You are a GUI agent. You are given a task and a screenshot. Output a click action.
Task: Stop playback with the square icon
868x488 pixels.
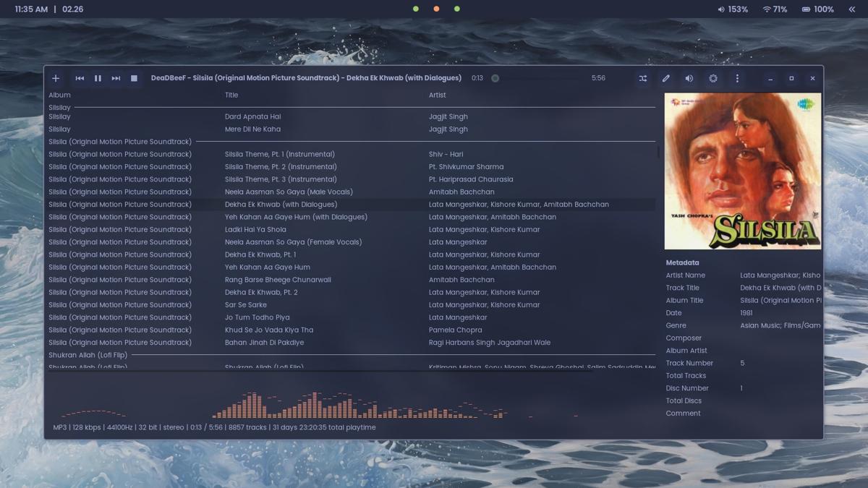point(134,78)
